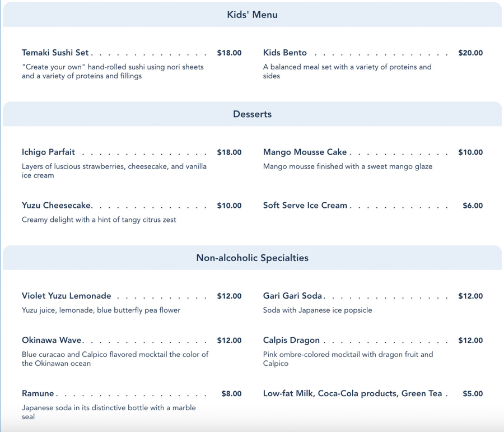
Task: Select the Violet Yuzu Lemonade drink
Action: pyautogui.click(x=67, y=296)
